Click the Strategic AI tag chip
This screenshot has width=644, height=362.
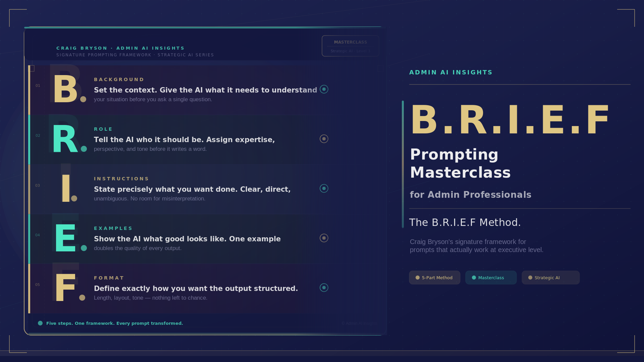(x=551, y=278)
